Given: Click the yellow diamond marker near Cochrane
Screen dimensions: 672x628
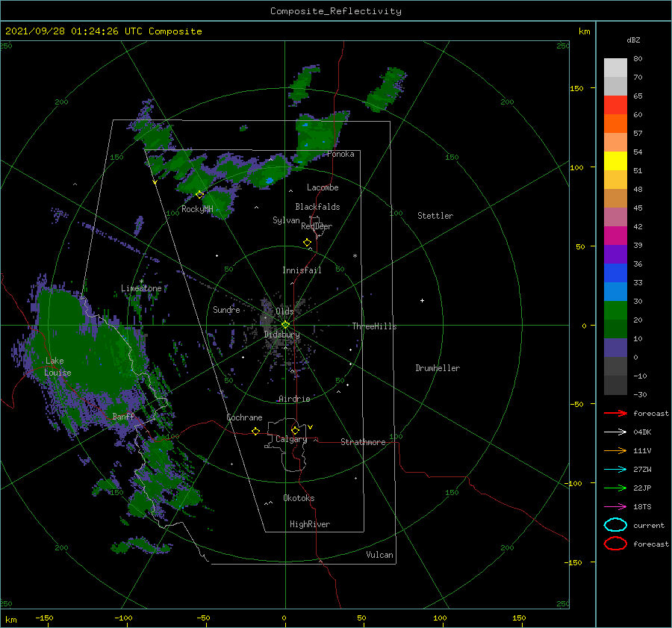Looking at the screenshot, I should [x=256, y=431].
